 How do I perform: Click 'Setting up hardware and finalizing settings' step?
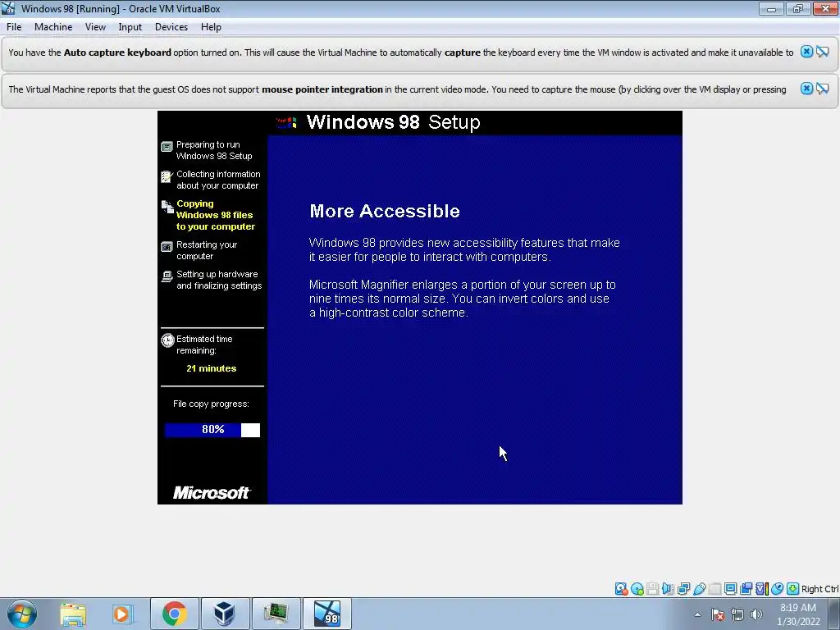[x=218, y=280]
